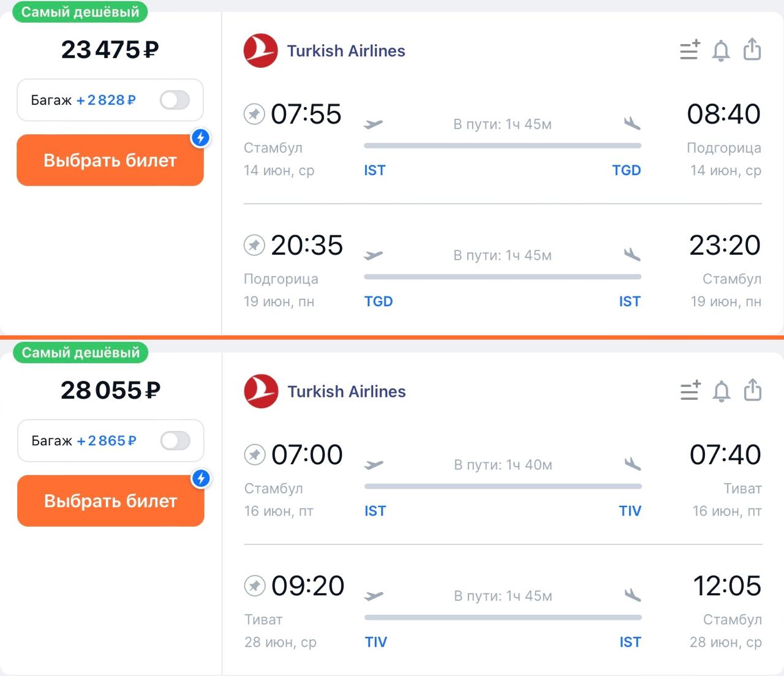Viewport: 784px width, 676px height.
Task: Click Turkish Airlines logo on first ticket
Action: (x=261, y=51)
